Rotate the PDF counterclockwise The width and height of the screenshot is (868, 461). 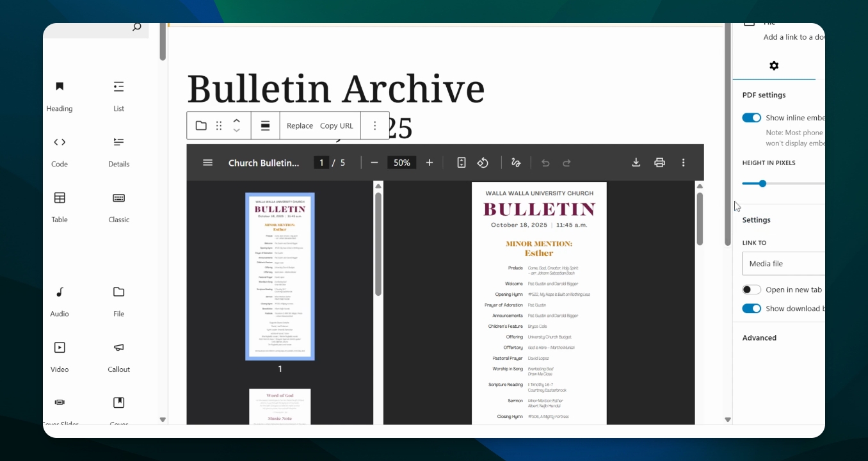[x=483, y=163]
